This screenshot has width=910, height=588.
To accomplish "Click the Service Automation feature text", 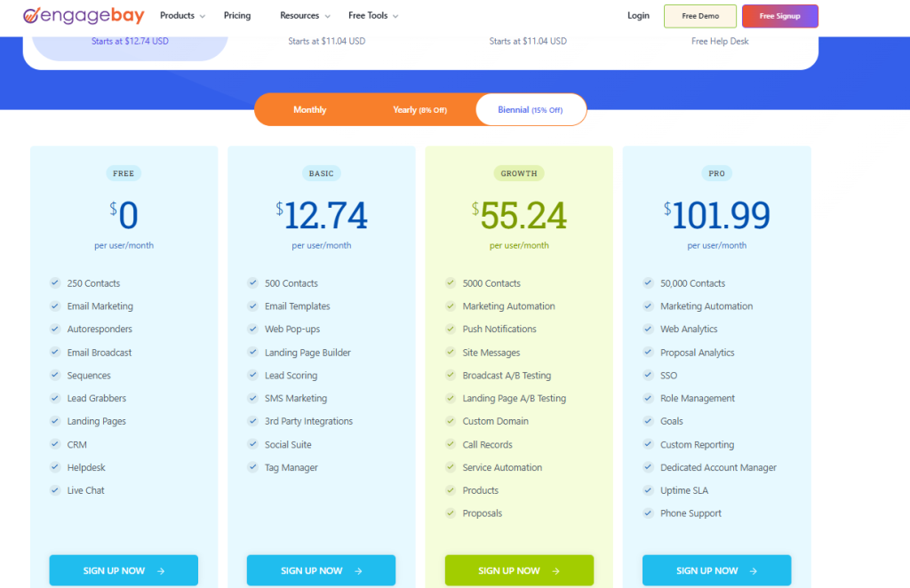I will coord(502,467).
